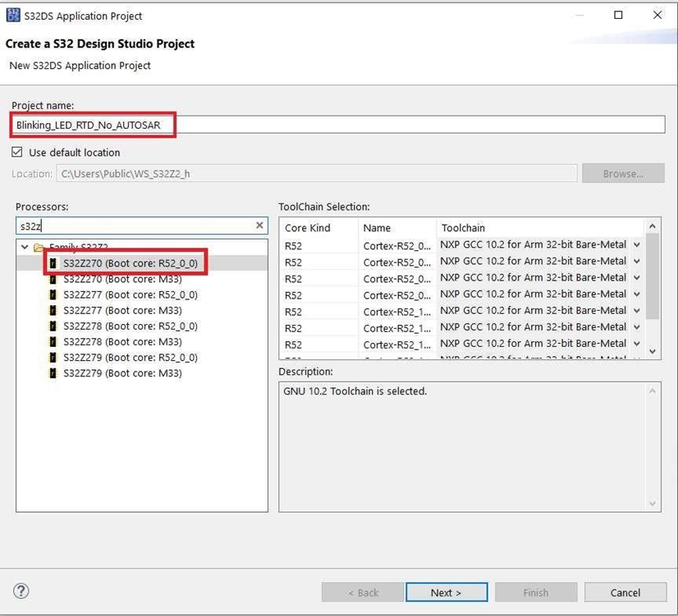Click first Cortex-R52_1... name cell
678x616 pixels.
tap(397, 312)
